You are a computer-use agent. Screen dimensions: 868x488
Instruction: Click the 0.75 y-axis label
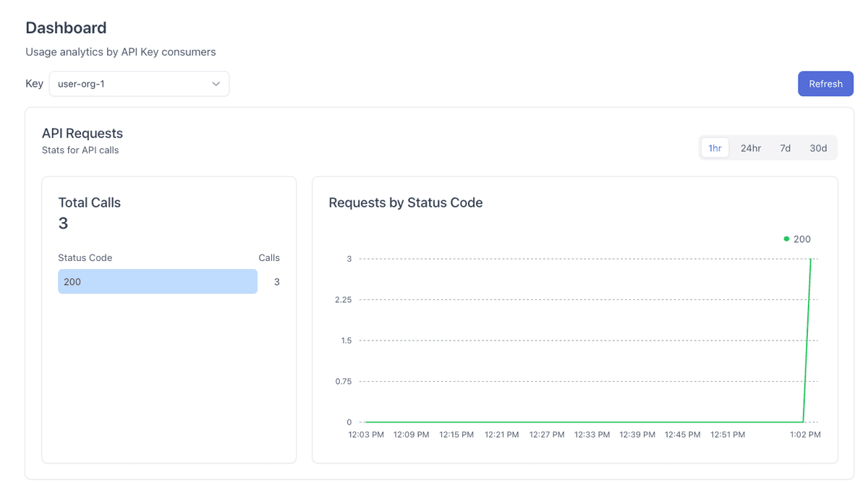coord(343,382)
